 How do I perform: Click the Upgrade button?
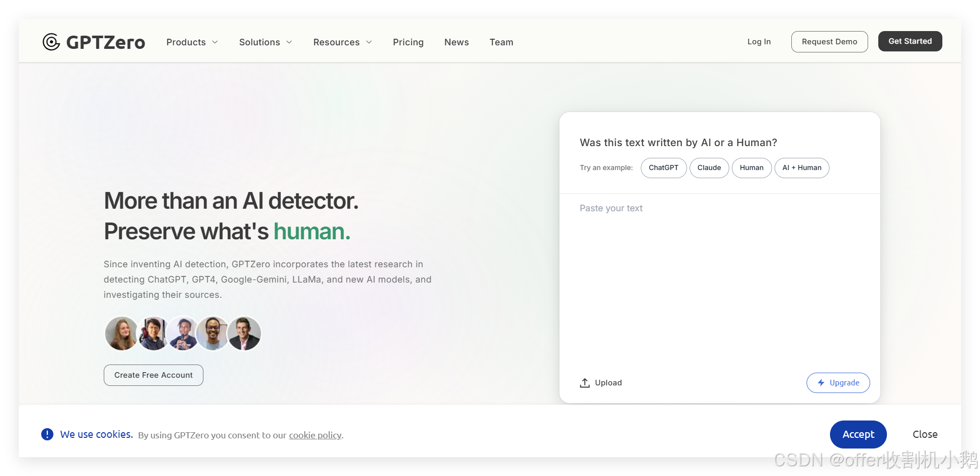(838, 383)
